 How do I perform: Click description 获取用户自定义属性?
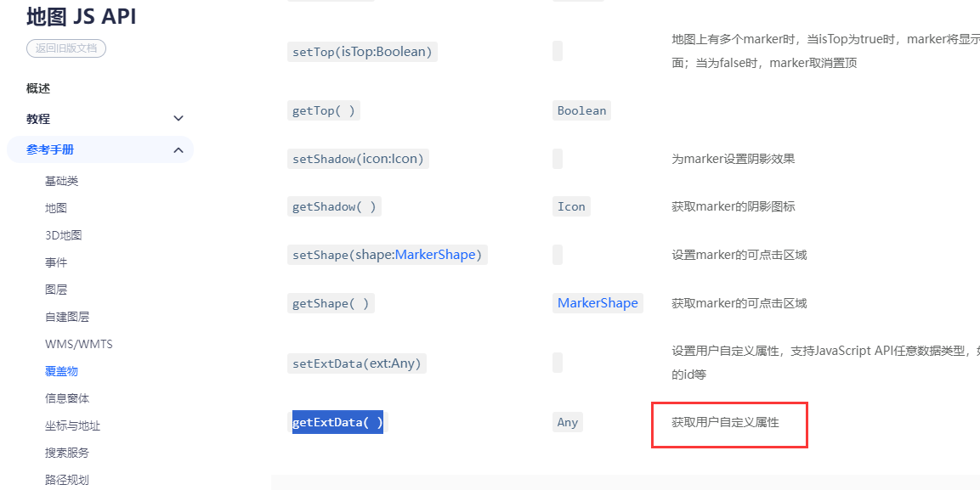[x=726, y=423]
